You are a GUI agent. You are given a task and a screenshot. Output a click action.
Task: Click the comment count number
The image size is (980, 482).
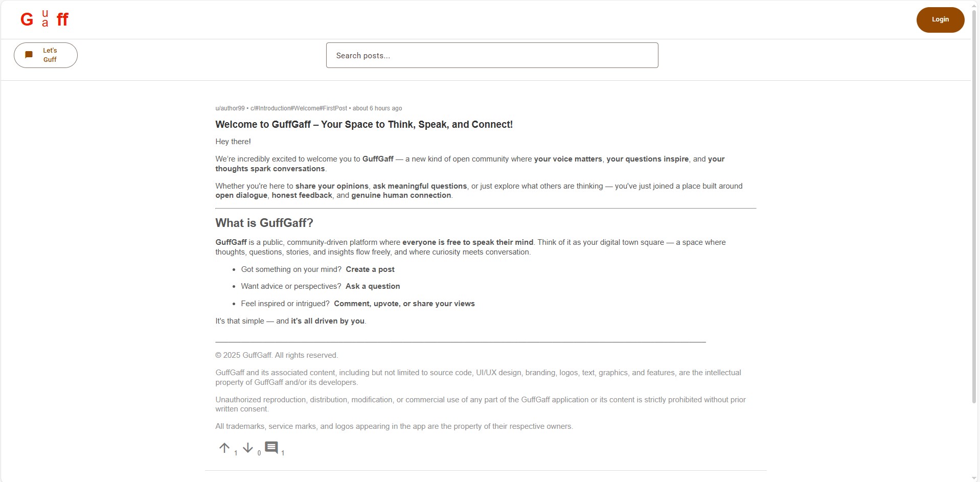pyautogui.click(x=282, y=453)
